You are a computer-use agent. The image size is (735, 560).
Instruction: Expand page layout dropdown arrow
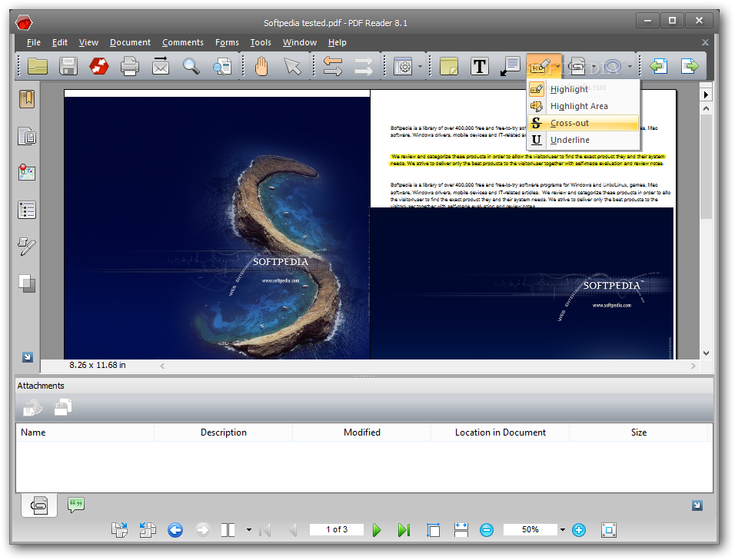[x=249, y=530]
